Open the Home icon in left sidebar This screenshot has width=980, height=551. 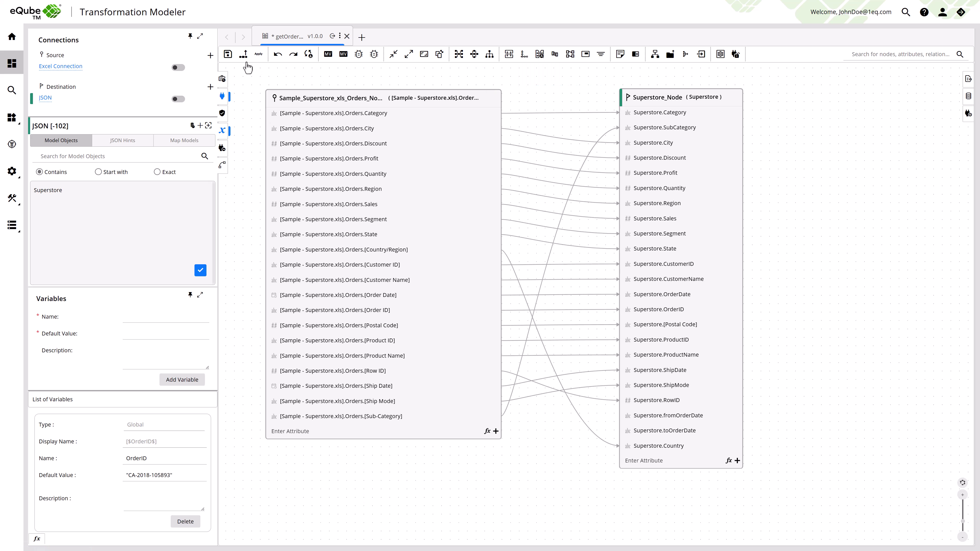tap(12, 36)
